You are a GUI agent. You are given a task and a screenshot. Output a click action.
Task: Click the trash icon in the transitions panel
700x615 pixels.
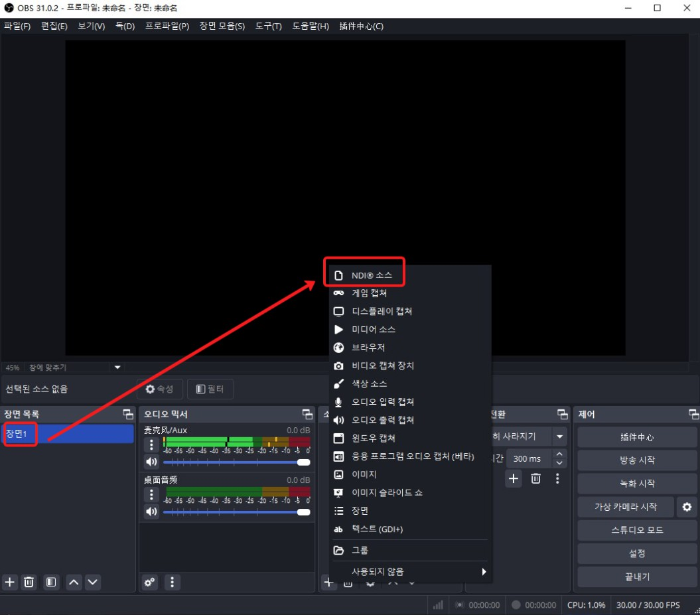tap(535, 478)
